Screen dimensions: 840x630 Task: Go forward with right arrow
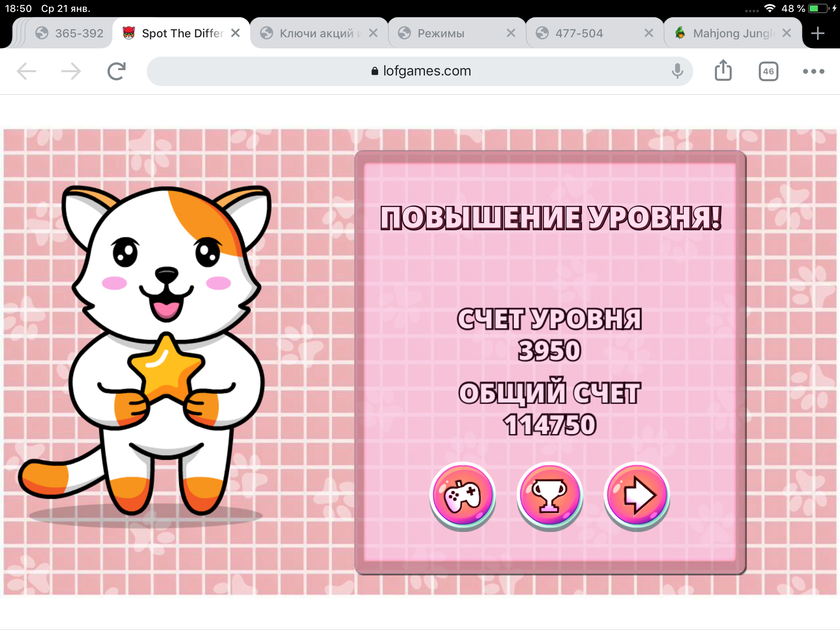point(71,71)
